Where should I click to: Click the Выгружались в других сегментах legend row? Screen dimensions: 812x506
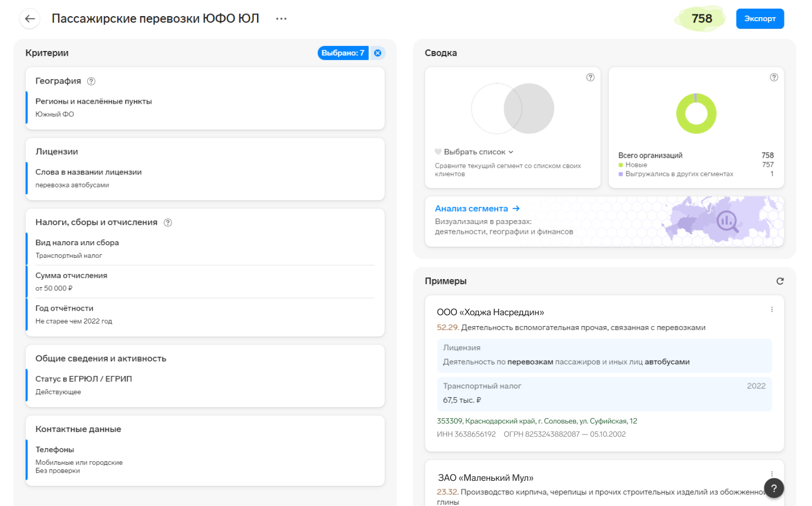pos(696,174)
